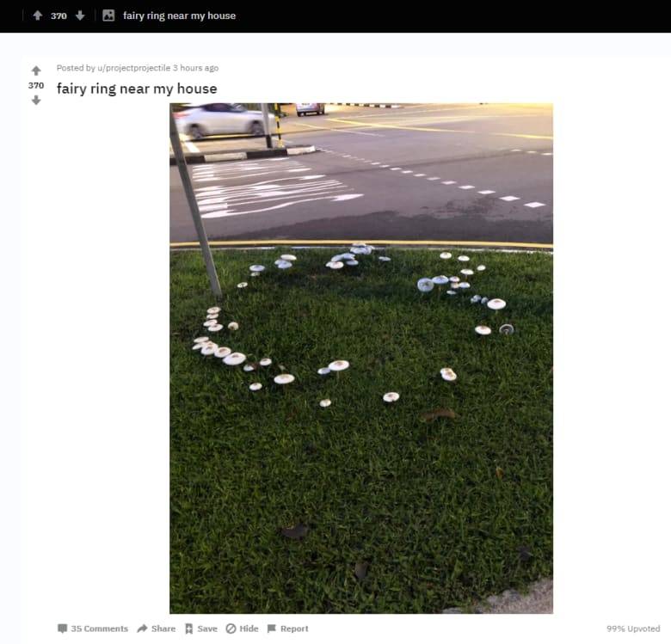Click the '3 hours ago' timestamp
This screenshot has width=671, height=644.
pos(195,68)
